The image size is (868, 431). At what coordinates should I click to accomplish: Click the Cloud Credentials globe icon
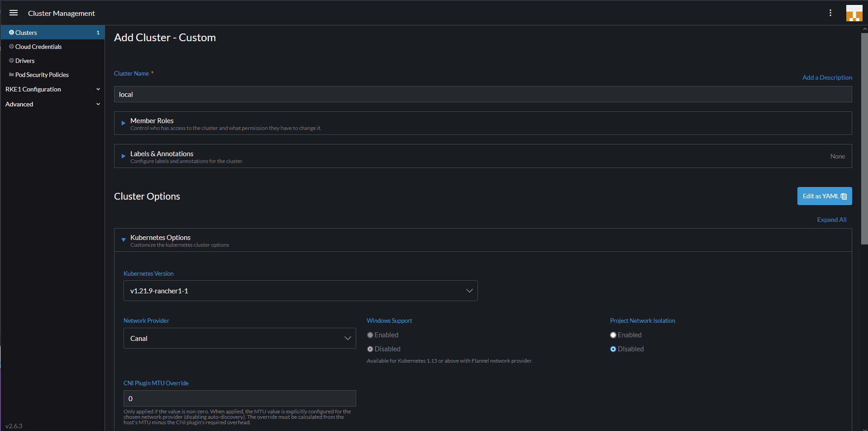[x=11, y=47]
